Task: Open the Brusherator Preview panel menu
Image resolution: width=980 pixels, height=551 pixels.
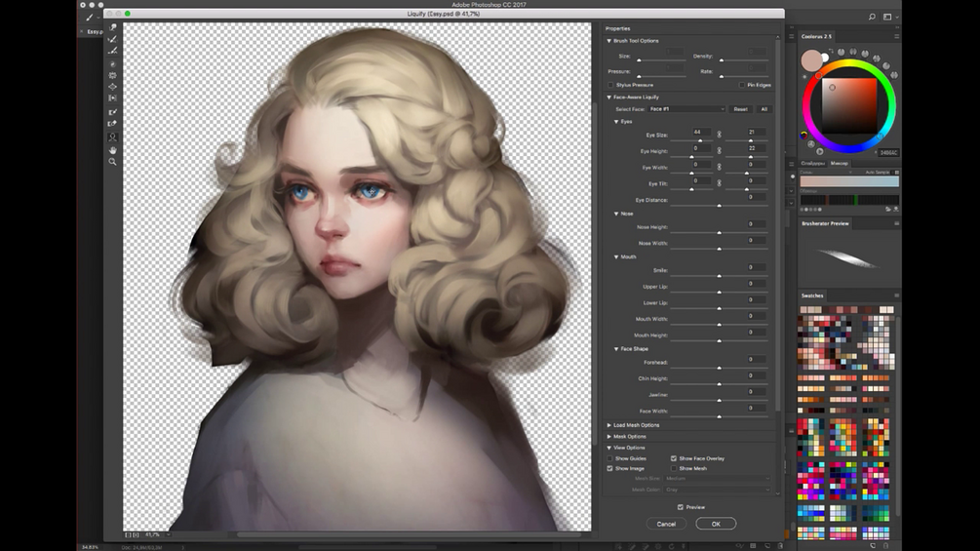Action: pos(896,223)
